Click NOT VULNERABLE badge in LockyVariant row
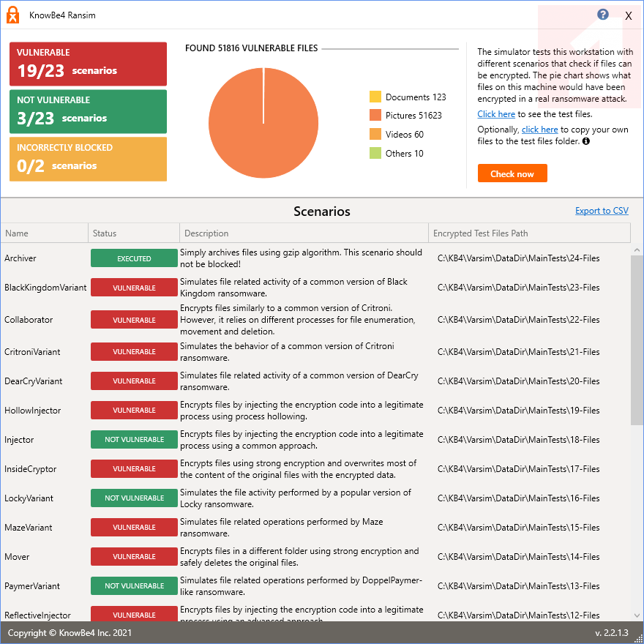The width and height of the screenshot is (644, 644). pyautogui.click(x=134, y=498)
